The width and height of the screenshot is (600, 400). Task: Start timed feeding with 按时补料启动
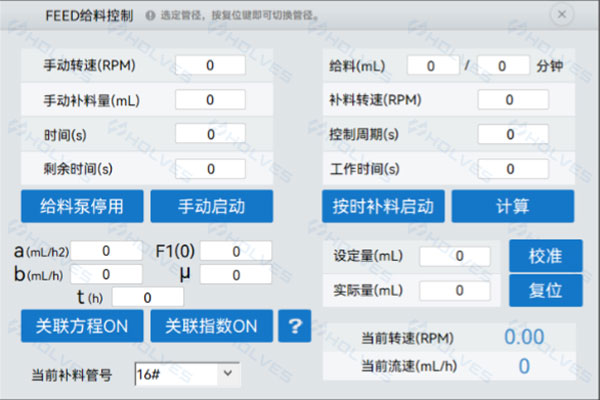383,206
